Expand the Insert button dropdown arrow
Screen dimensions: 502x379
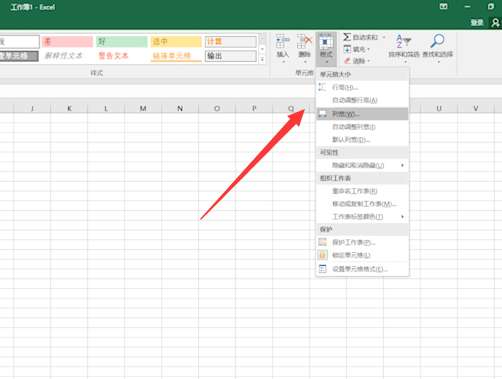(283, 62)
